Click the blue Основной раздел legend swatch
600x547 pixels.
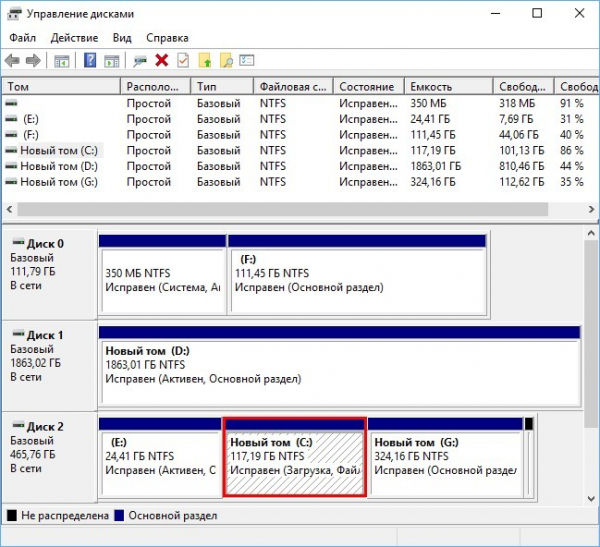click(119, 515)
